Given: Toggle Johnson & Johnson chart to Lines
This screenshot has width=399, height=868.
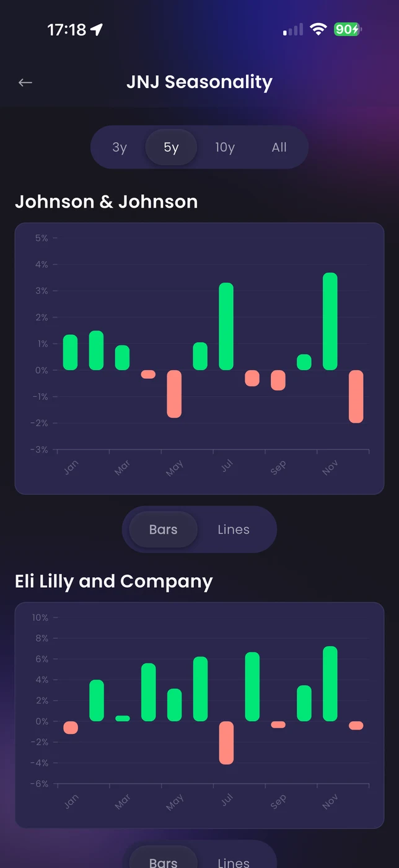Looking at the screenshot, I should (x=234, y=529).
